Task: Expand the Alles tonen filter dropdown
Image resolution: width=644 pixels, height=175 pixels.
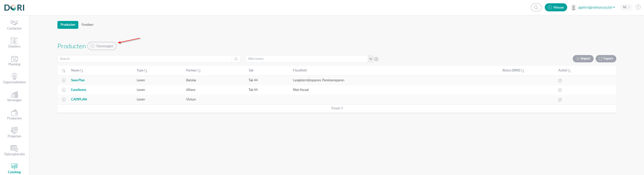Action: click(370, 59)
